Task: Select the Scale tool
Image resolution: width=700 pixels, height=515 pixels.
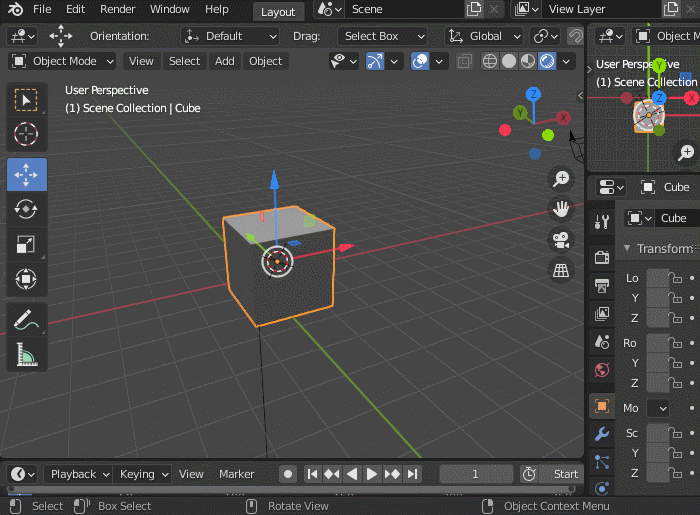Action: point(26,244)
